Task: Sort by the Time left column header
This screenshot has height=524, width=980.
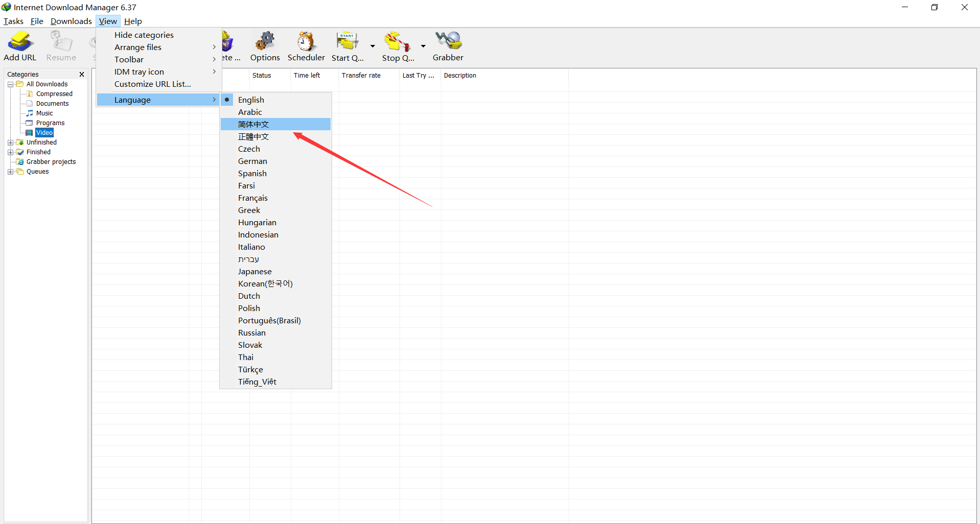Action: tap(315, 76)
